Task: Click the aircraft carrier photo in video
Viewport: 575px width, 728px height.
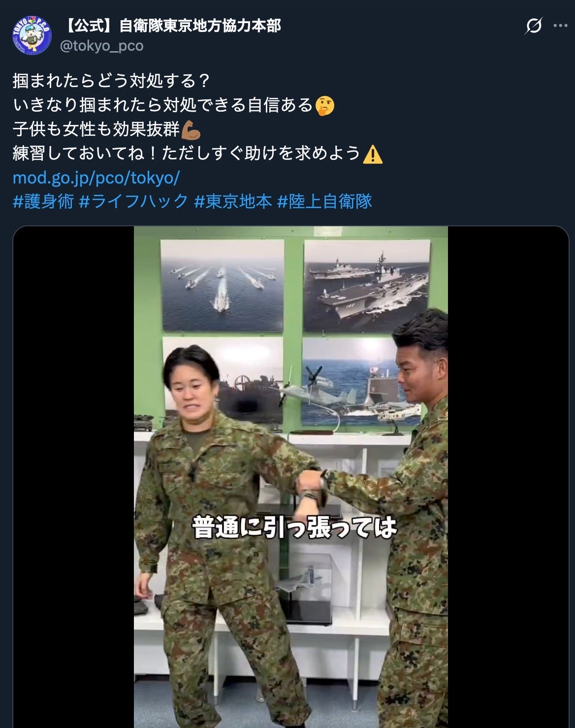Action: click(367, 285)
